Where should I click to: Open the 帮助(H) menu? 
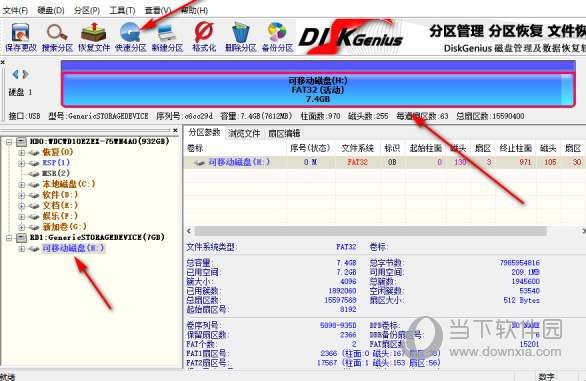click(194, 10)
